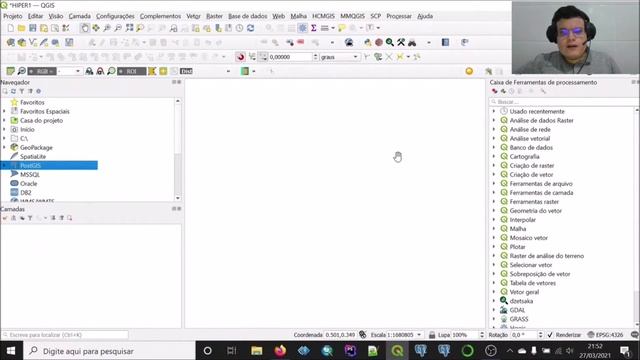640x360 pixels.
Task: Open the Data Source Manager icon
Action: (11, 42)
